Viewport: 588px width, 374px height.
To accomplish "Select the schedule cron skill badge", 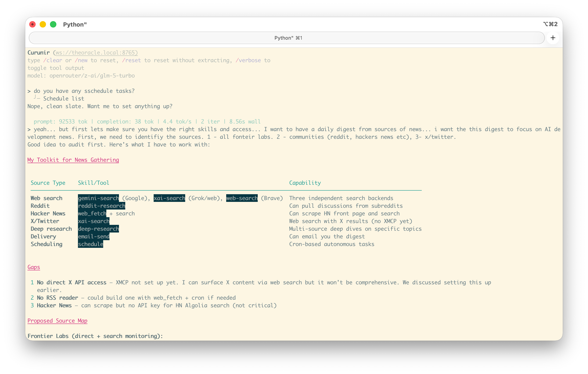I will tap(90, 244).
